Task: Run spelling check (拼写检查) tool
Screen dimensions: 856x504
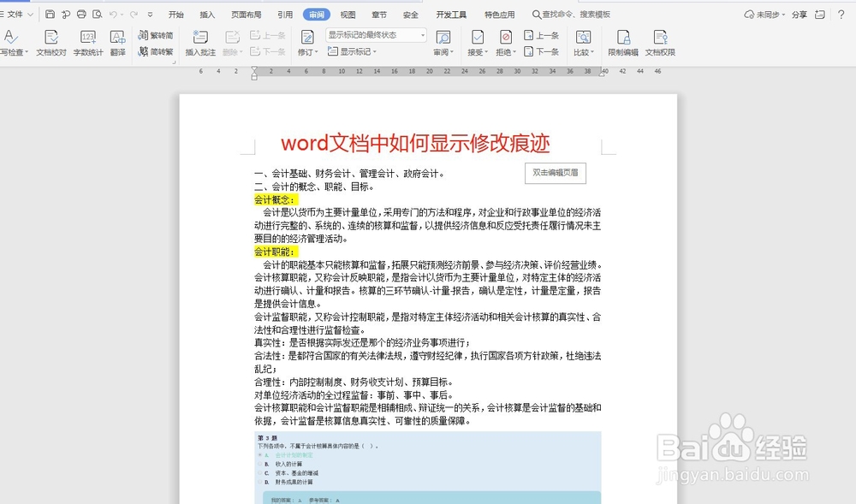Action: point(12,44)
